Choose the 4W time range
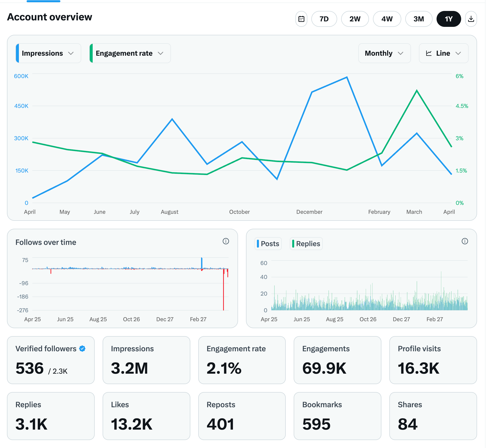Viewport: 486px width, 448px height. click(x=387, y=19)
